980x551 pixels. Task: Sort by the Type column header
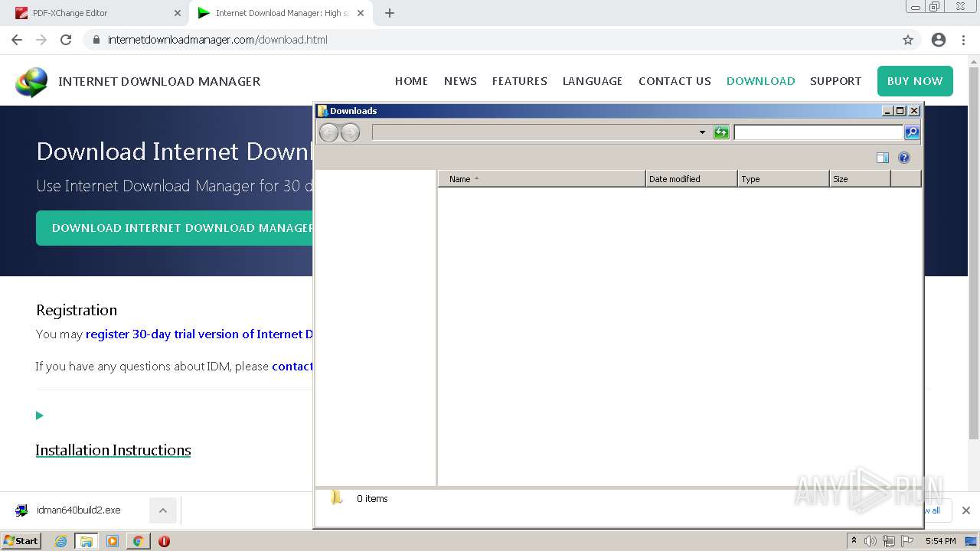tap(783, 179)
